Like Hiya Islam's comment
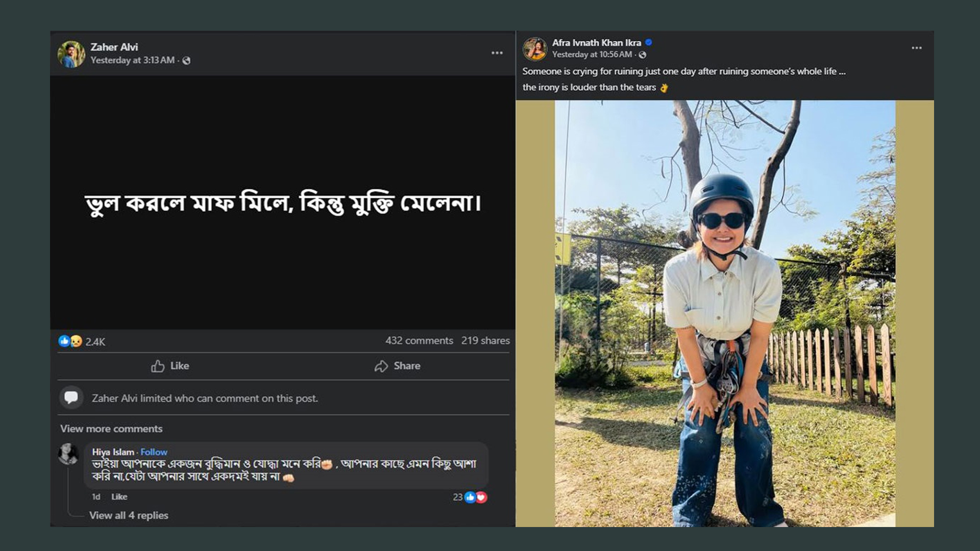Image resolution: width=980 pixels, height=551 pixels. pos(119,496)
